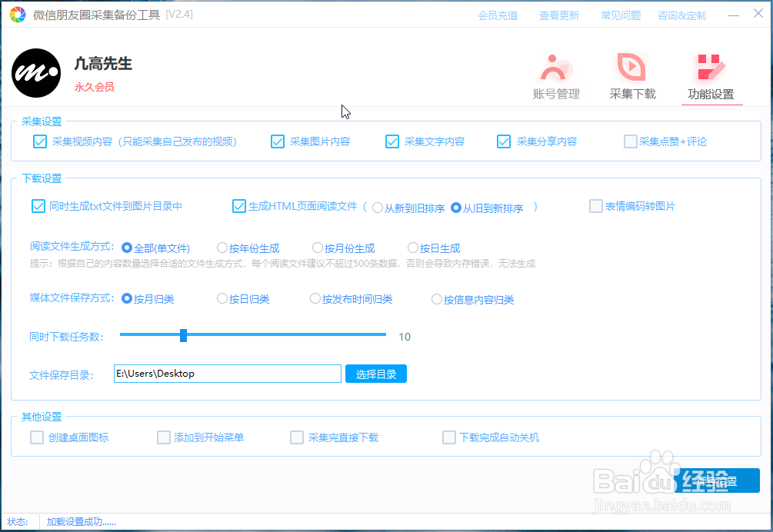Close the application window
This screenshot has width=773, height=532.
click(758, 14)
